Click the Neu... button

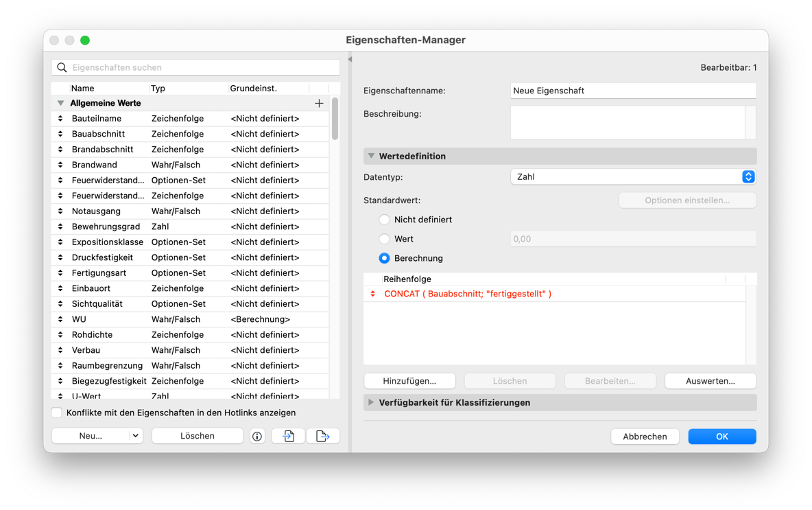(91, 437)
